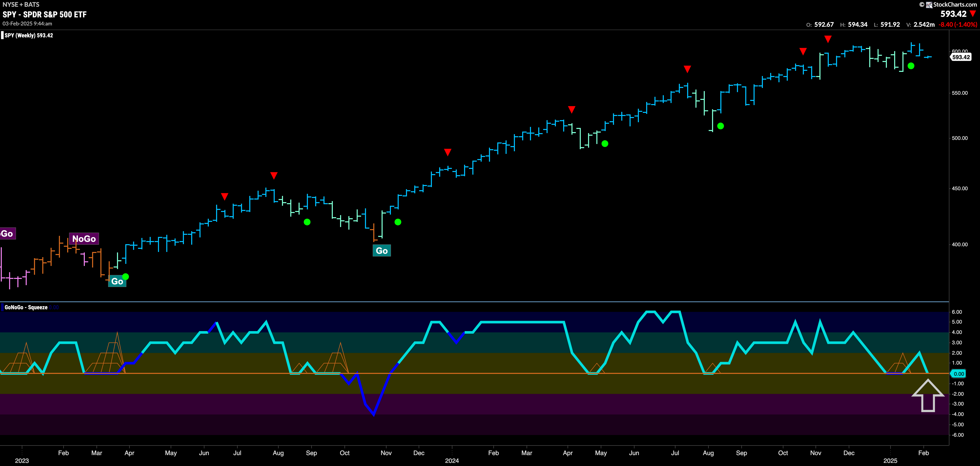
Task: Click the volume value 2.542m
Action: [924, 25]
